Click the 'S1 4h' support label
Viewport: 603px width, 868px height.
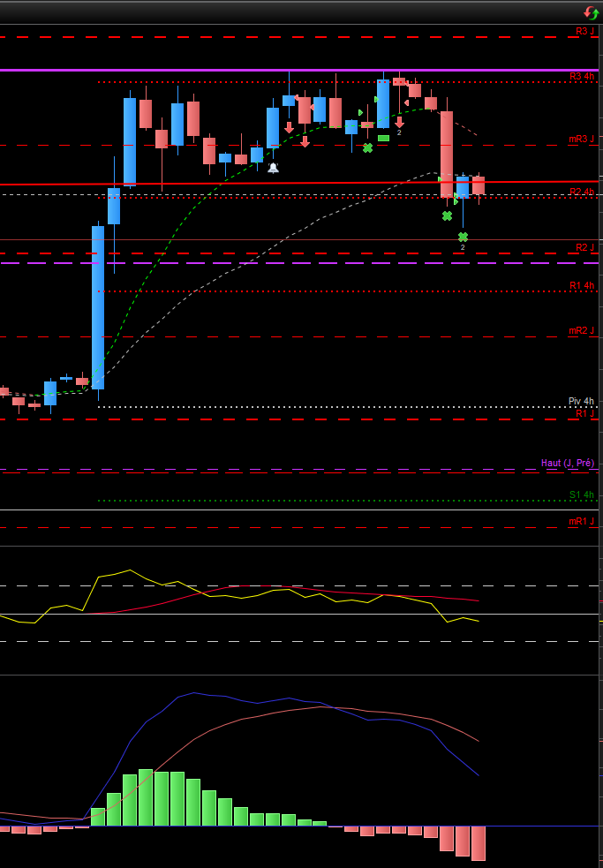(x=582, y=494)
